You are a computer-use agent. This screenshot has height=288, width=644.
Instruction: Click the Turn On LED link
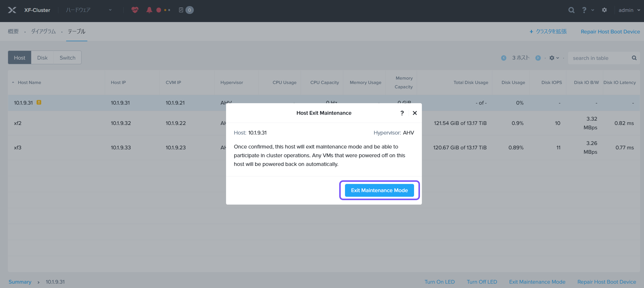click(x=439, y=282)
